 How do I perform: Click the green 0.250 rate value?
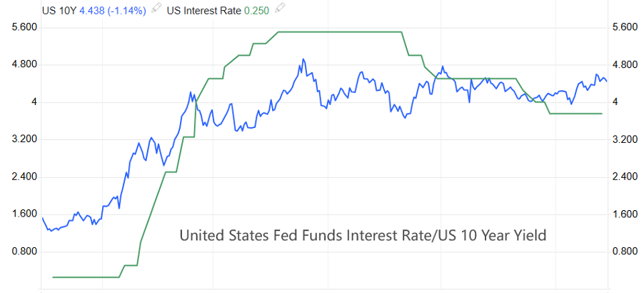257,11
